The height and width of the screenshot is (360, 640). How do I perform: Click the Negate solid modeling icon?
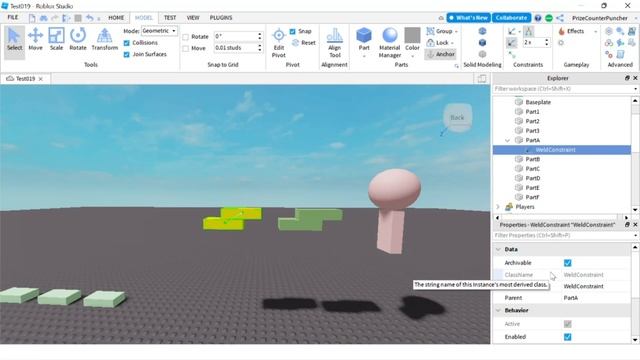tap(482, 42)
